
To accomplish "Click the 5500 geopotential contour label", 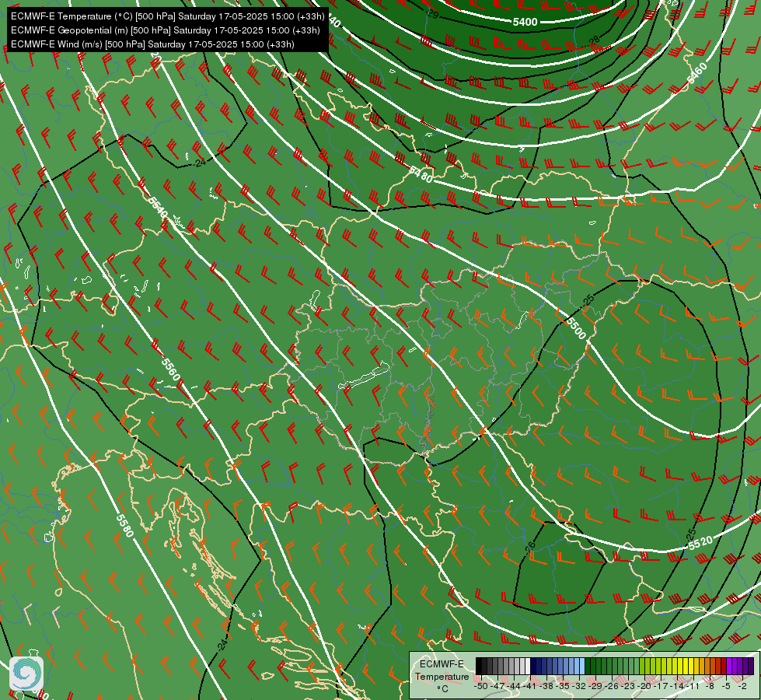I will tap(577, 329).
